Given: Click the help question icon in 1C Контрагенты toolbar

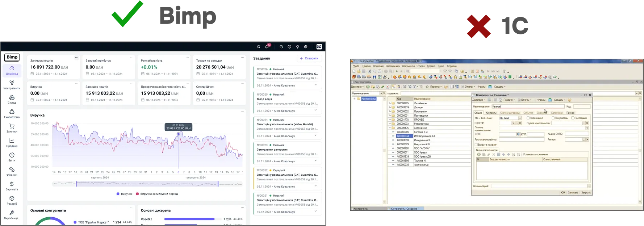Looking at the screenshot, I should point(446,87).
